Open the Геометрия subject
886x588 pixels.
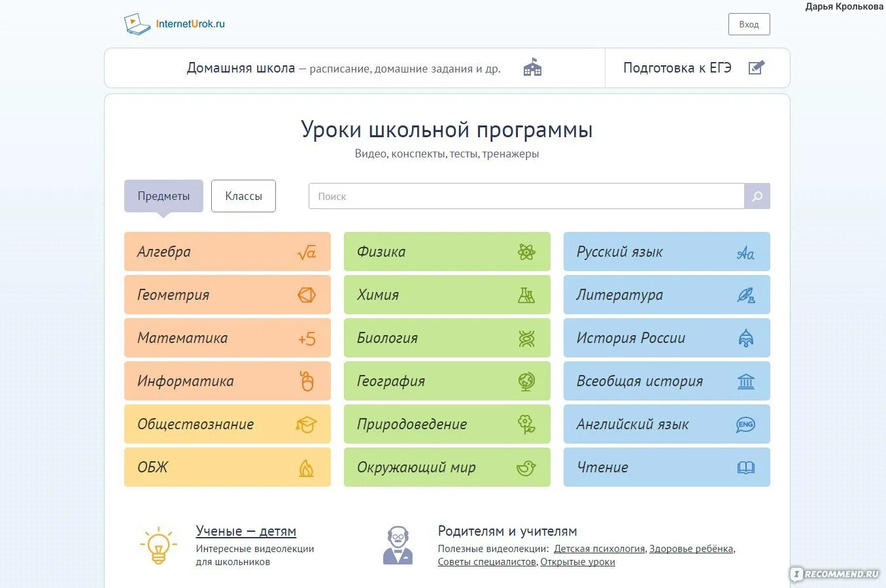pyautogui.click(x=228, y=295)
